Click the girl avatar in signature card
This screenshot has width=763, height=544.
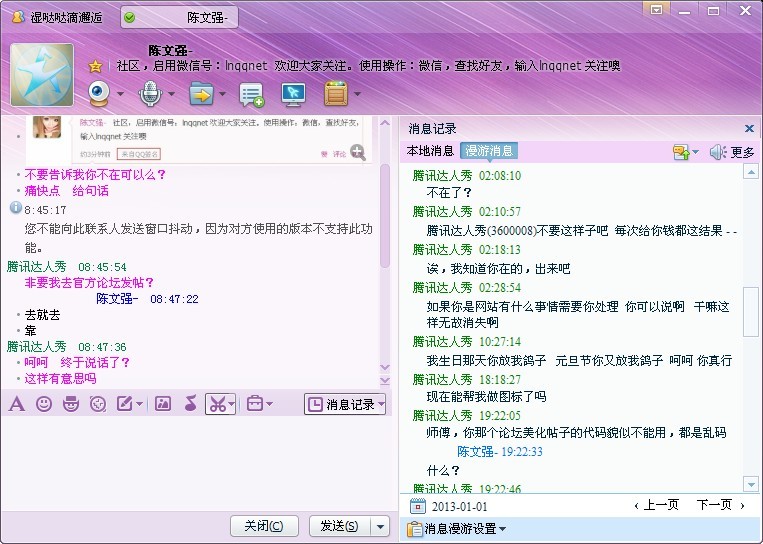coord(47,127)
